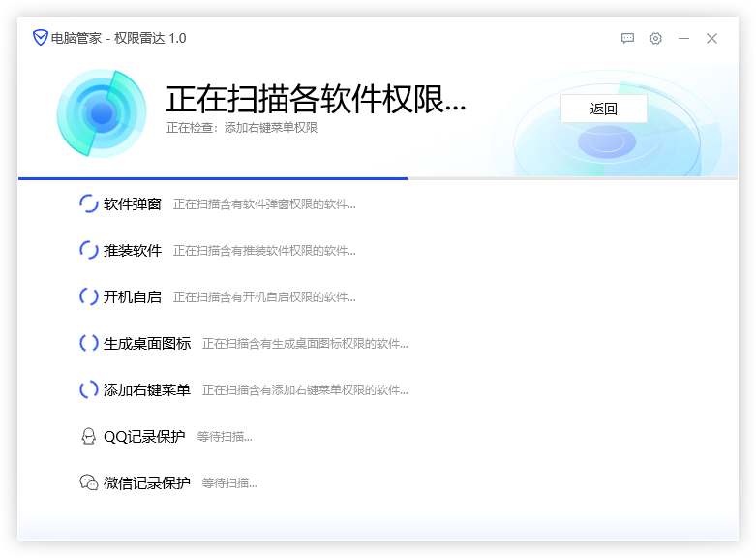Close the 权限雷达 window
Viewport: 756px width, 558px height.
coord(711,38)
